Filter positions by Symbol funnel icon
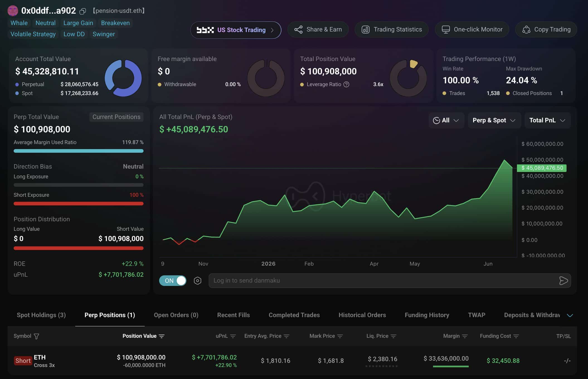588x379 pixels. (x=36, y=336)
